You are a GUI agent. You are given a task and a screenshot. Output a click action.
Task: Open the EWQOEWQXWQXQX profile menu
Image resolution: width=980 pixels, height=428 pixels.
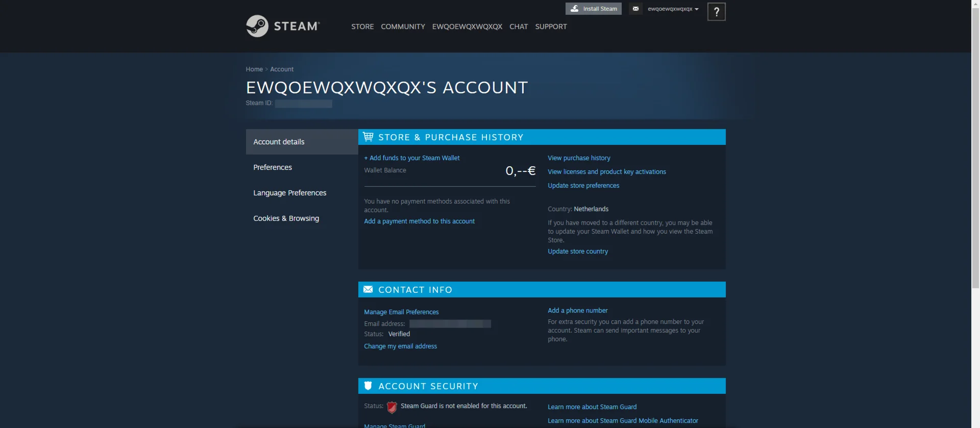pos(467,27)
